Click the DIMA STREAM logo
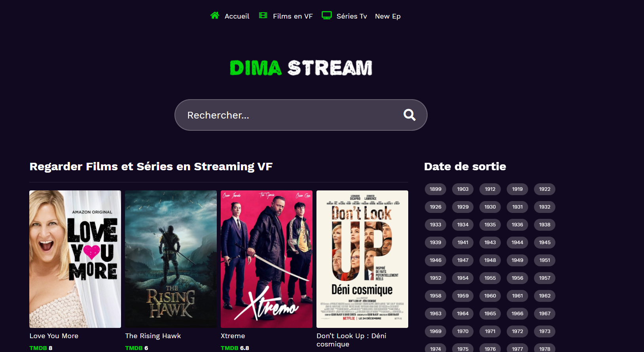644x352 pixels. (301, 68)
